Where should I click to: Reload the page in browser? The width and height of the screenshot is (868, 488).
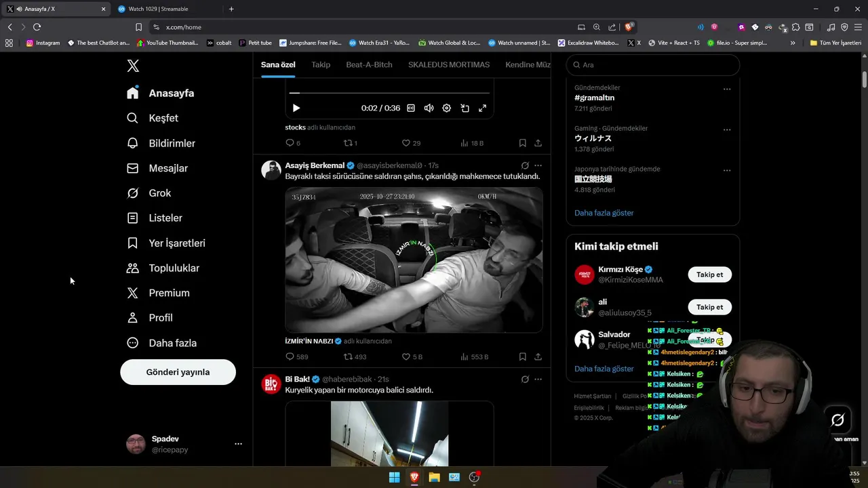[x=37, y=27]
